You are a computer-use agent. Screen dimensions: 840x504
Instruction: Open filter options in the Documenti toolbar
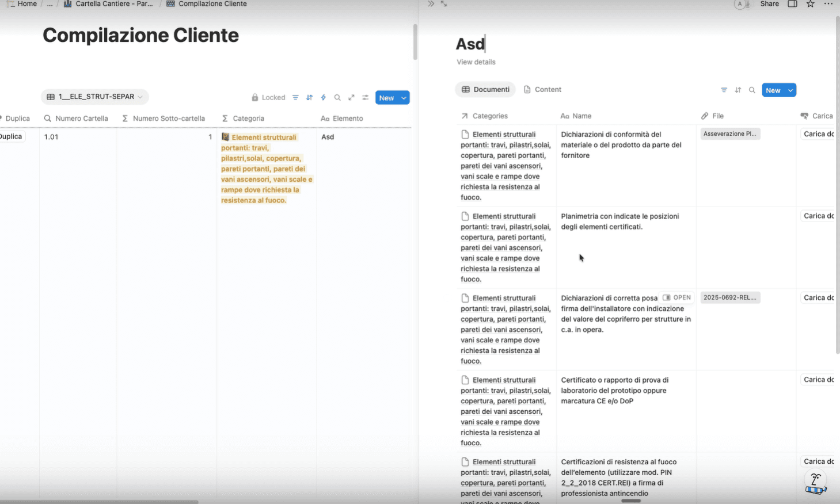724,90
